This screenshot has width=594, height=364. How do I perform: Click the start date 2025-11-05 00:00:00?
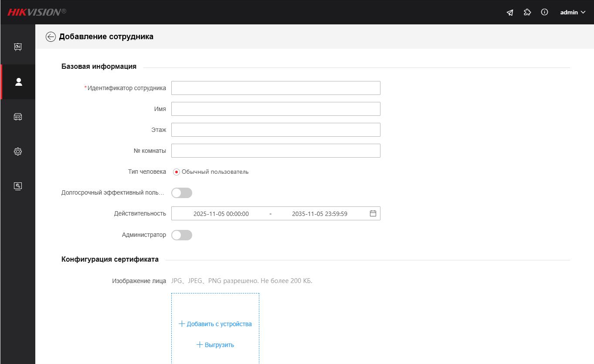click(221, 214)
